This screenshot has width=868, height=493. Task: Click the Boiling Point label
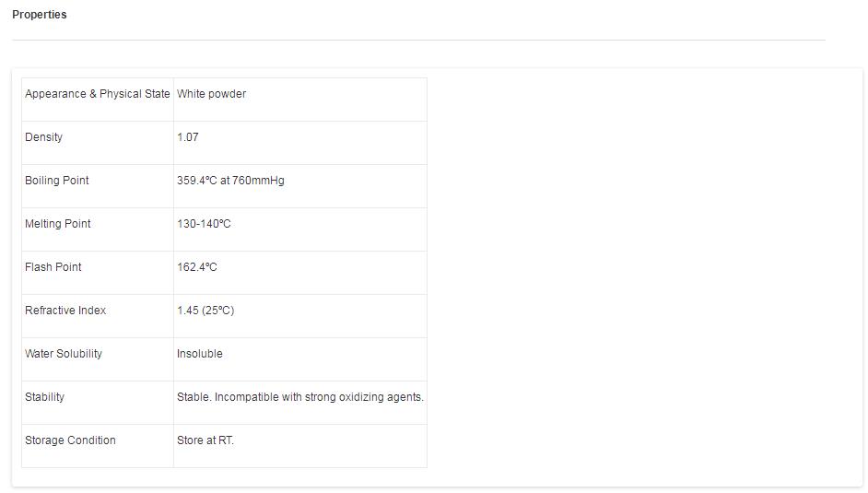click(56, 181)
